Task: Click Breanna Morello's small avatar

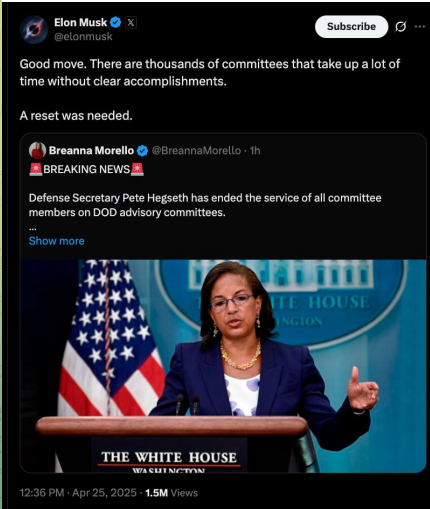Action: tap(37, 150)
